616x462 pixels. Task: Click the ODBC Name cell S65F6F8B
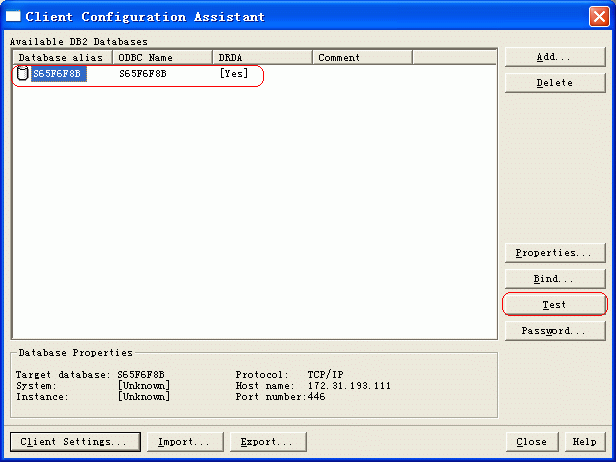142,73
